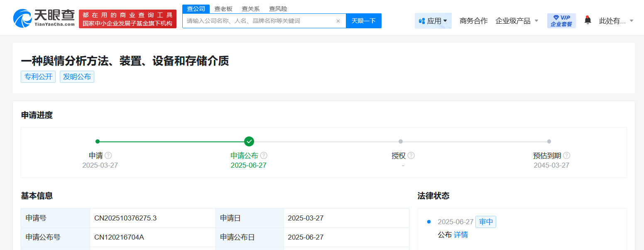Open the 详情 link under legal status

tap(461, 235)
